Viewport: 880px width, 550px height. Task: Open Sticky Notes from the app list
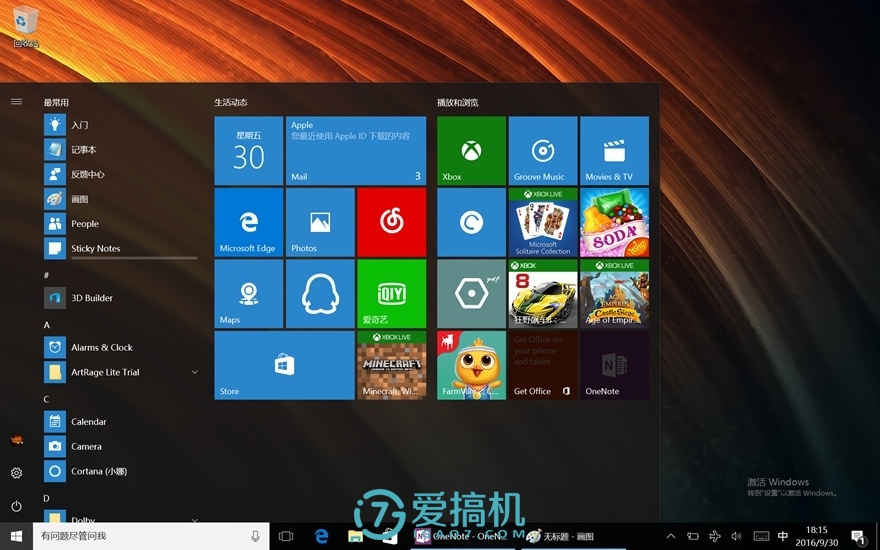(x=95, y=249)
